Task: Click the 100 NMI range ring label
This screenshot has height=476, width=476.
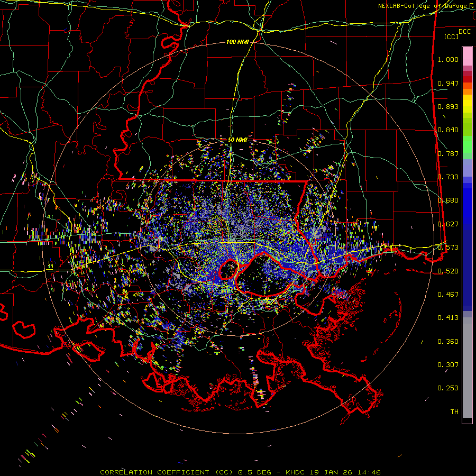Action: point(237,42)
